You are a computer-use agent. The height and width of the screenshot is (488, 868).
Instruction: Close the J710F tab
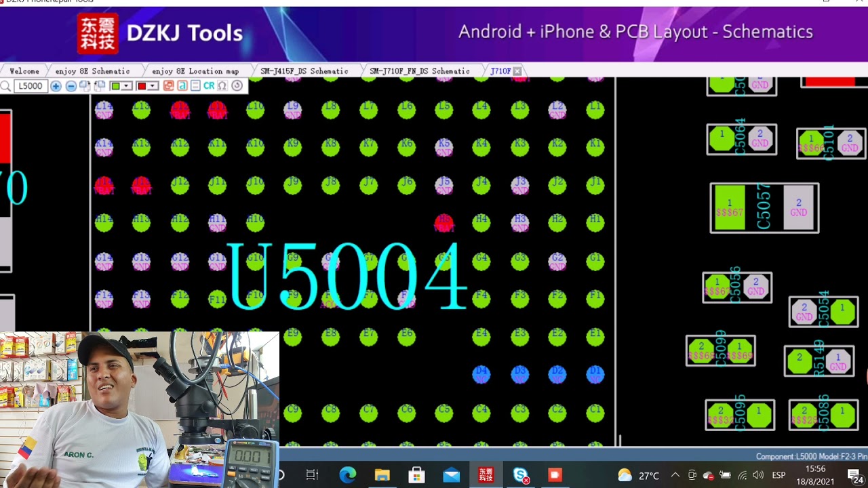point(517,71)
